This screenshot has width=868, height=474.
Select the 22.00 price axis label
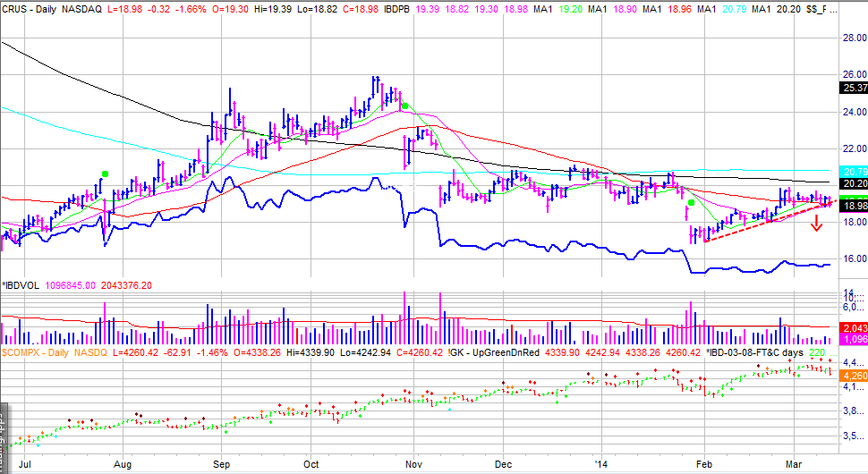tap(855, 148)
